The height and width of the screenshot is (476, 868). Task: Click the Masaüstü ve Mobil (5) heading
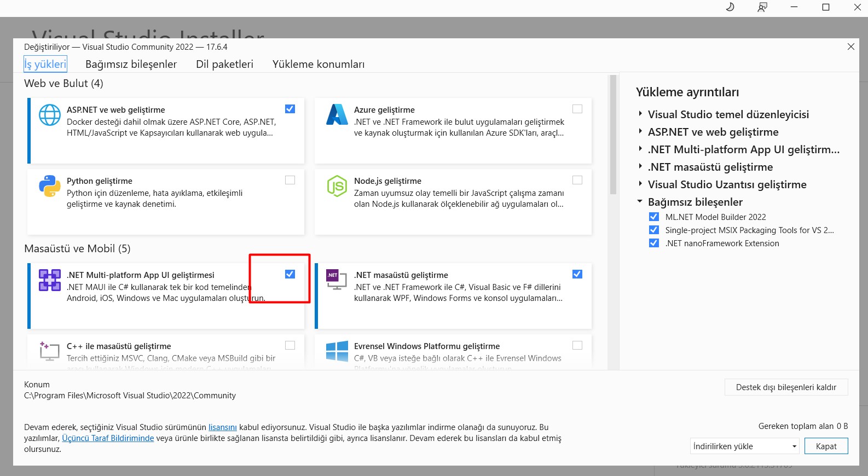tap(77, 248)
